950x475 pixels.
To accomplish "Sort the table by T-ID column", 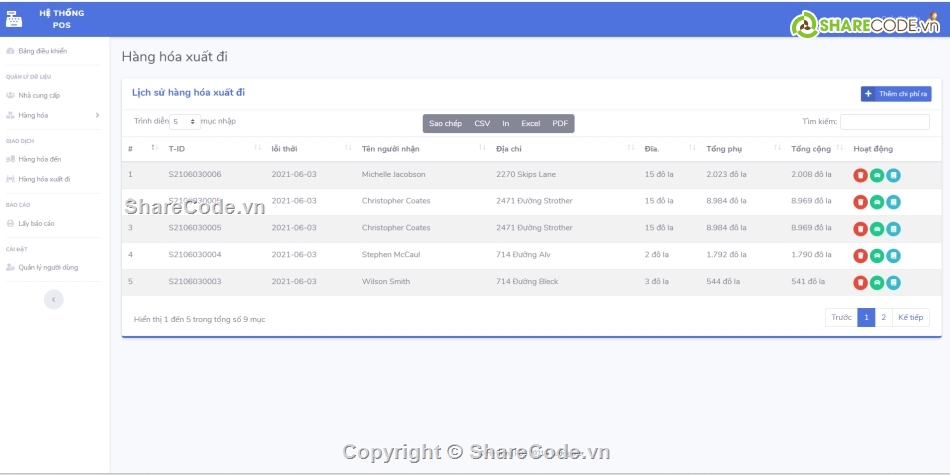I will point(176,149).
